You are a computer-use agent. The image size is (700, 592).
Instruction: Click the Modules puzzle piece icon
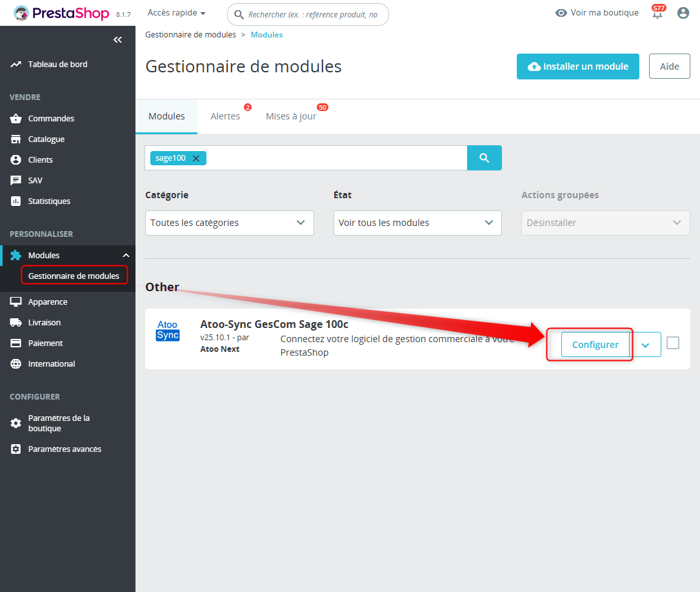(15, 255)
